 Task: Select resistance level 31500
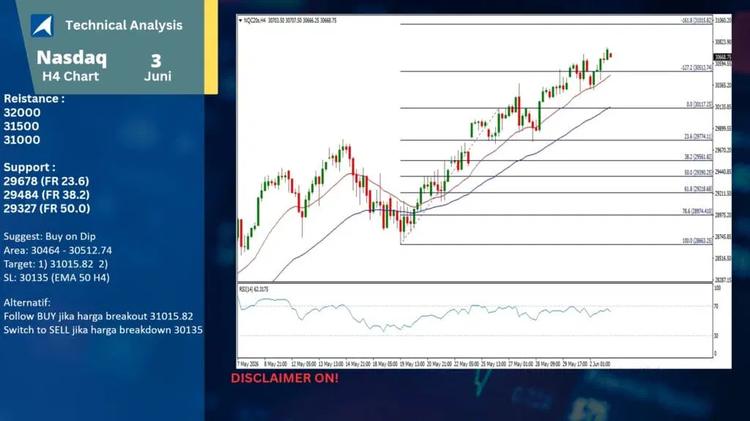(x=21, y=126)
